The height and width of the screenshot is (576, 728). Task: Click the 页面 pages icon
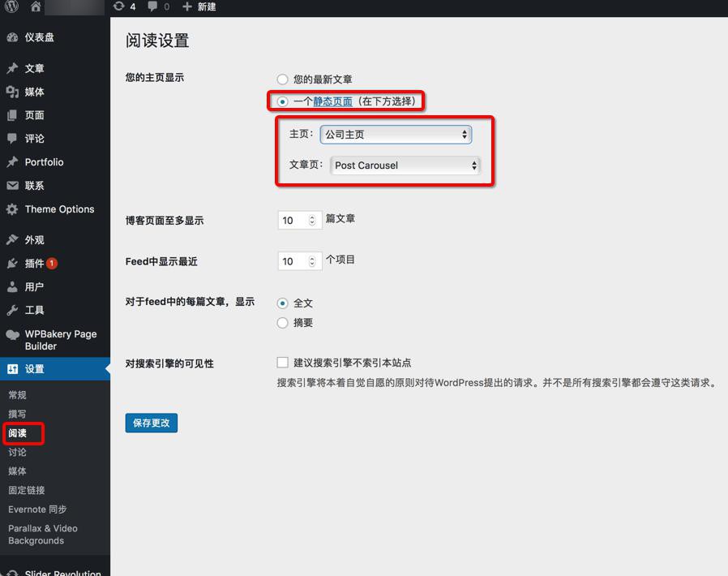point(12,115)
